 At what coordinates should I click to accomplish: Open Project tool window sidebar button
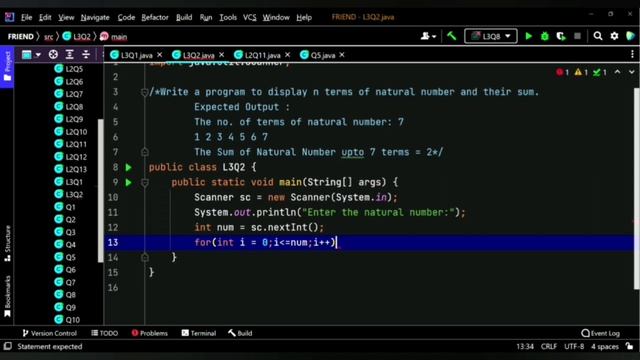[7, 66]
